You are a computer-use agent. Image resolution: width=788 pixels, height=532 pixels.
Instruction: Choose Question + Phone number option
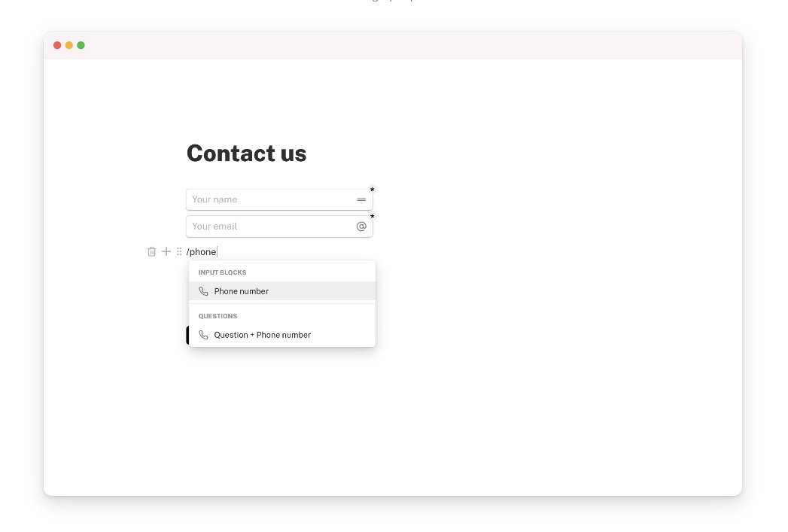tap(282, 335)
